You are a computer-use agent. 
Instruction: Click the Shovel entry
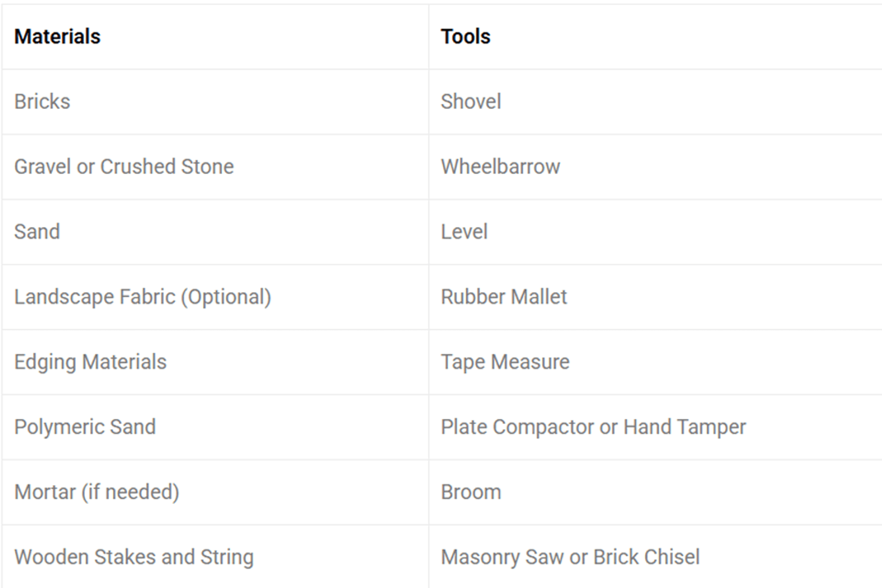click(471, 102)
